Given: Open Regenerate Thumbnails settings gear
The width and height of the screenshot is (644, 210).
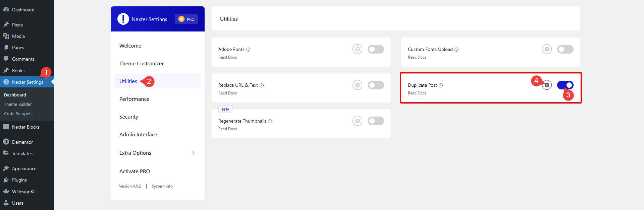Looking at the screenshot, I should click(x=358, y=121).
